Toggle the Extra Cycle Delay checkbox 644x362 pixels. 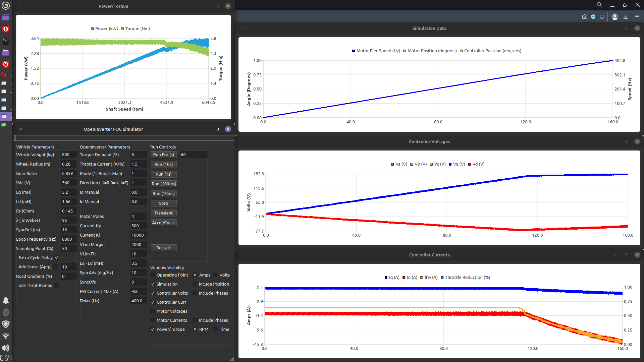click(x=57, y=258)
